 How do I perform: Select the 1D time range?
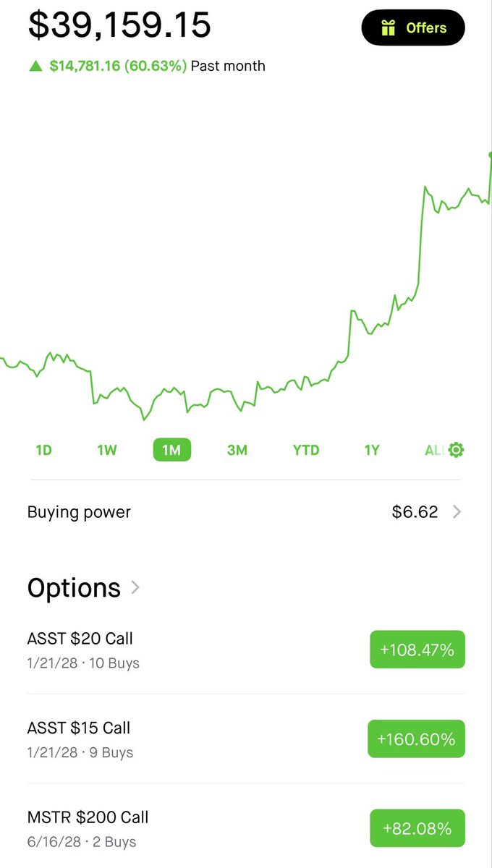click(x=43, y=450)
